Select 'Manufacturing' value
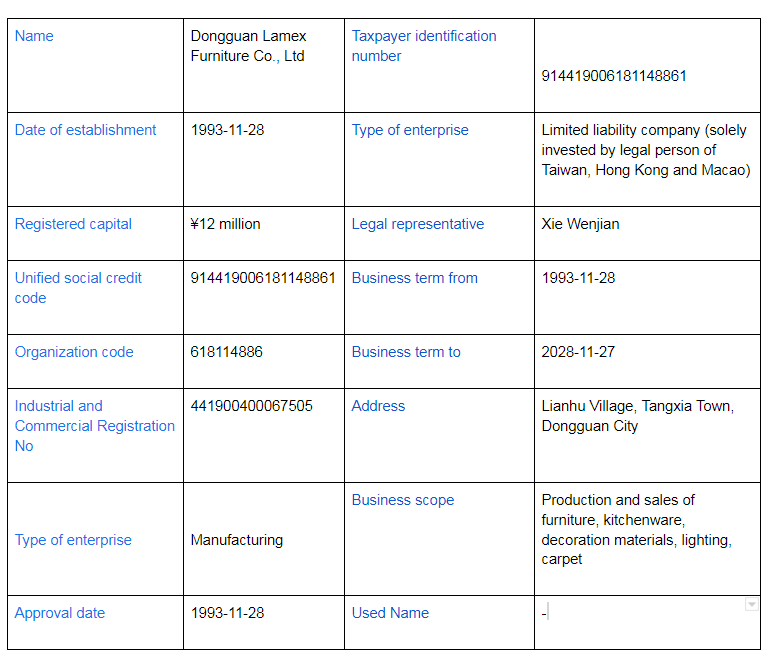Image resolution: width=776 pixels, height=668 pixels. click(x=237, y=540)
